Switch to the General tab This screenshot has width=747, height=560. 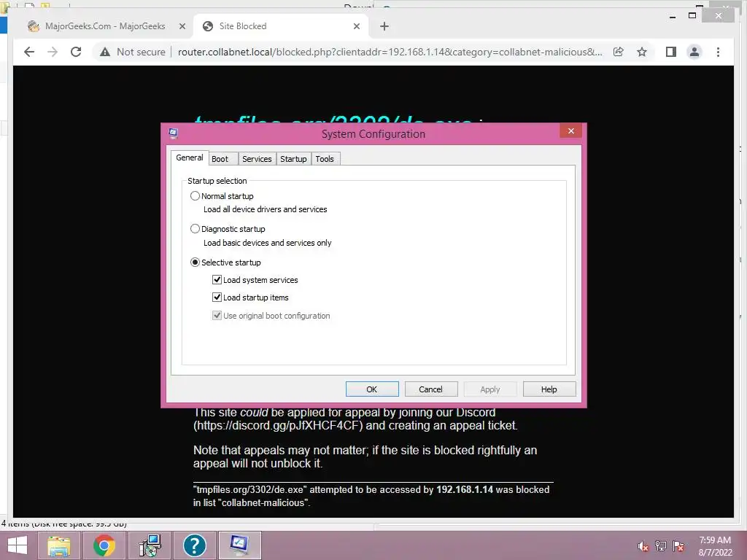189,157
